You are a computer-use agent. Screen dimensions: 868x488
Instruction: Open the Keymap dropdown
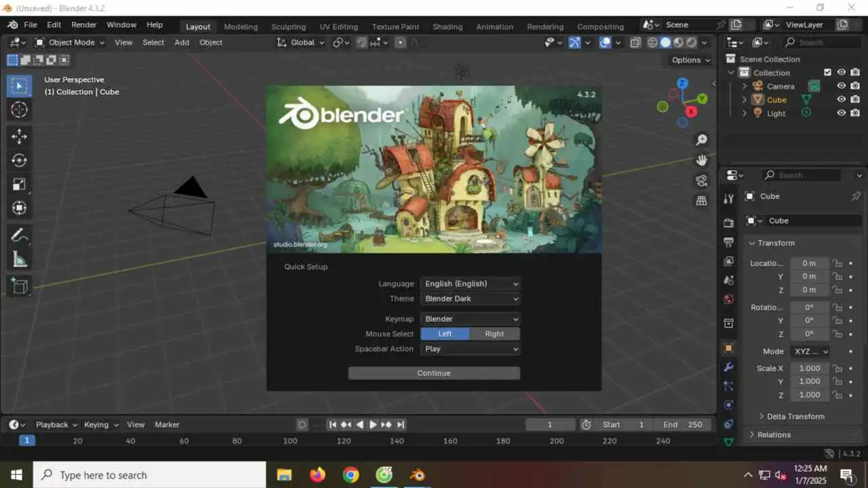(470, 319)
